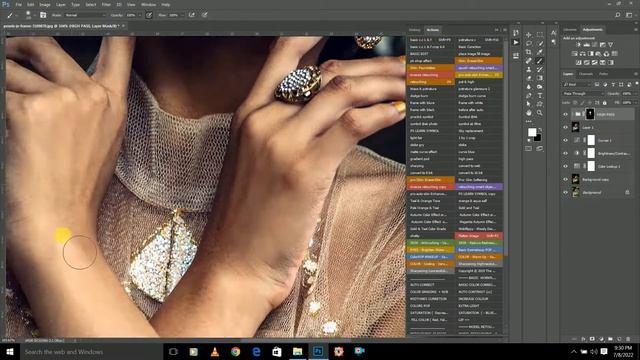This screenshot has width=640, height=360.
Task: Open the Filter menu
Action: click(x=106, y=4)
